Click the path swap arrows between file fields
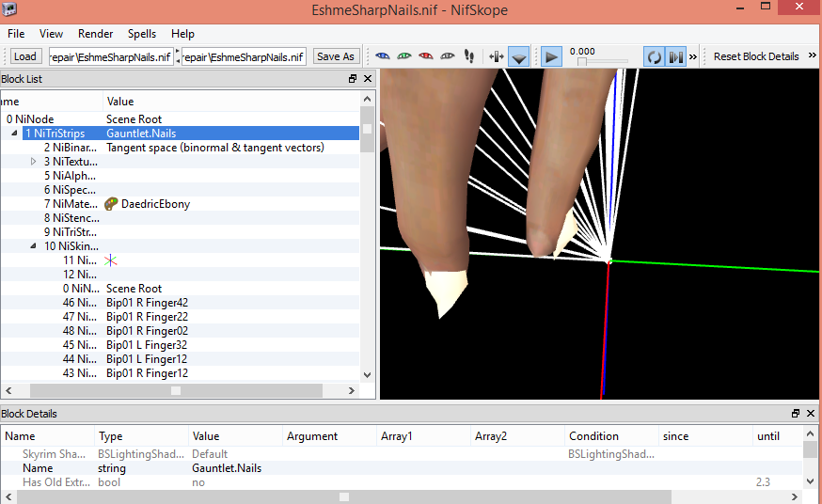This screenshot has width=822, height=504. 177,56
